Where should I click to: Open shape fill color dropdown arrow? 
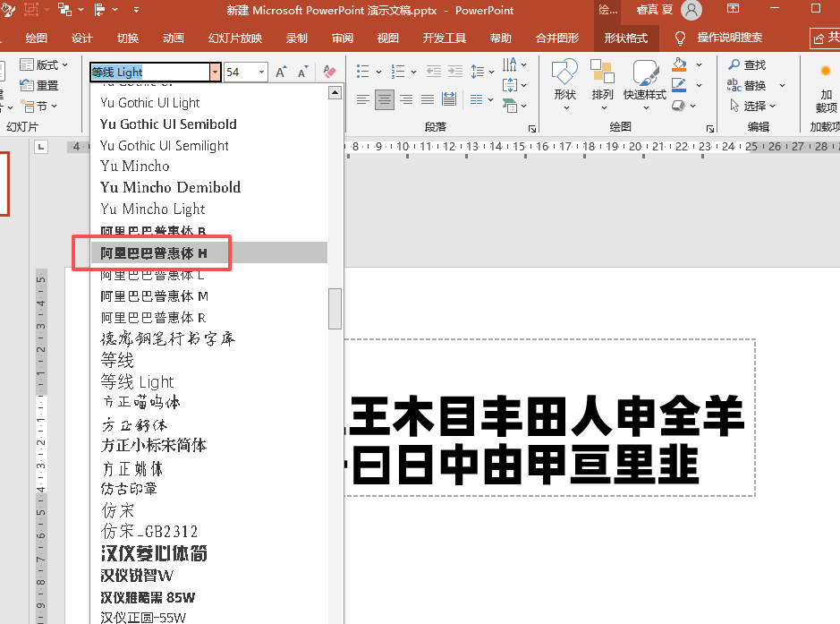click(x=700, y=64)
